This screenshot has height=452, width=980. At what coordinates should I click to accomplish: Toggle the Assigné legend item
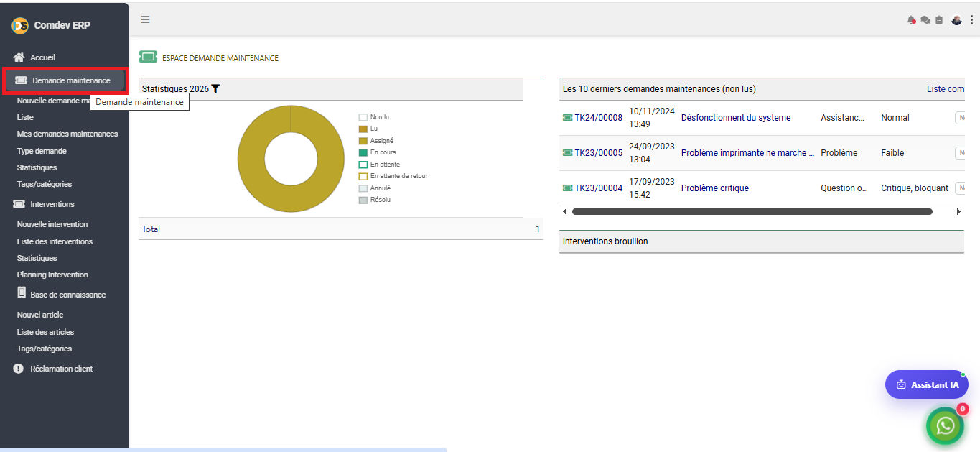coord(376,141)
